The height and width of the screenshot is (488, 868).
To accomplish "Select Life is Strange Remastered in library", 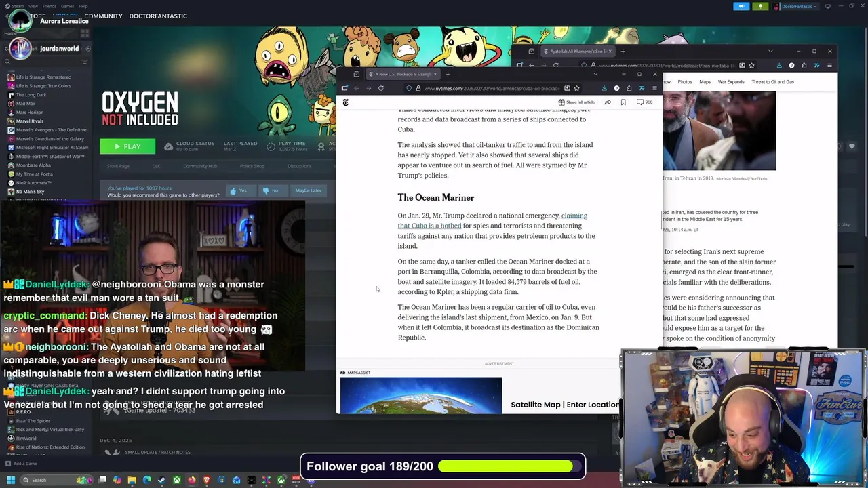I will 43,77.
